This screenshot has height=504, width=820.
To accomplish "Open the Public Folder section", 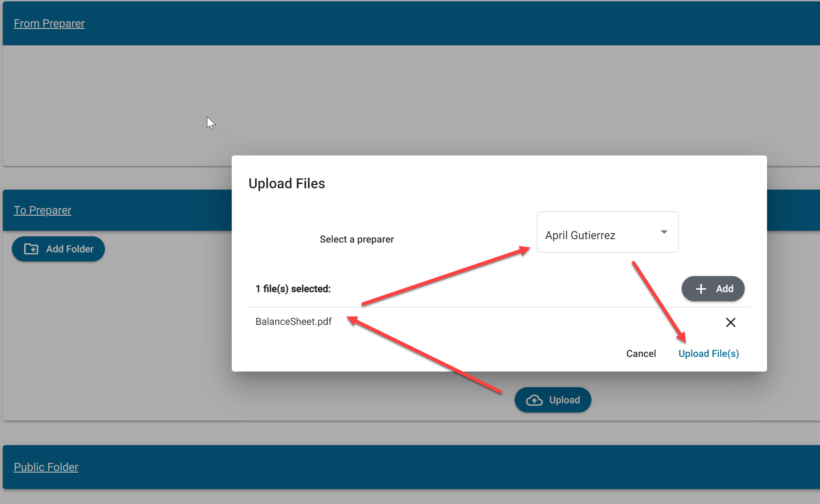I will pos(47,466).
